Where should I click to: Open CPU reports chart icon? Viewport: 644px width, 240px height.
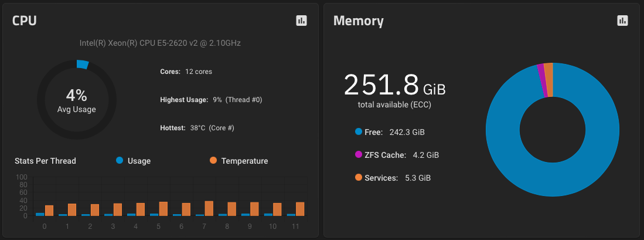(301, 21)
